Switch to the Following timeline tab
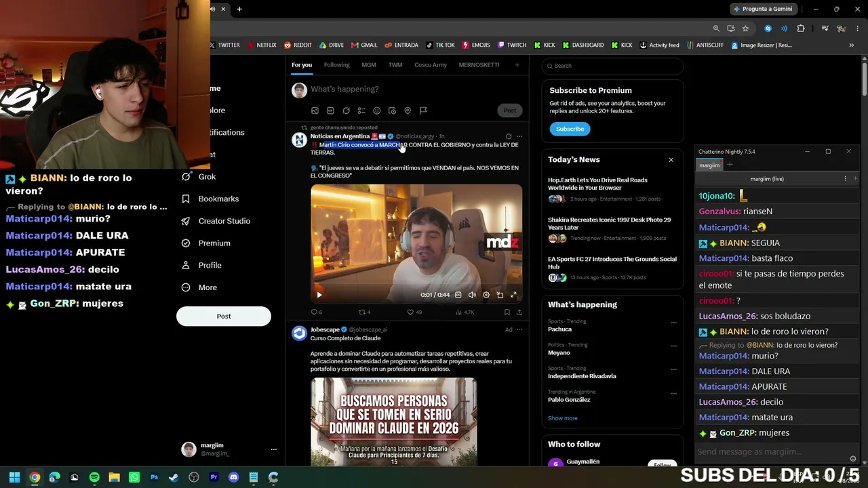The image size is (868, 488). tap(336, 65)
